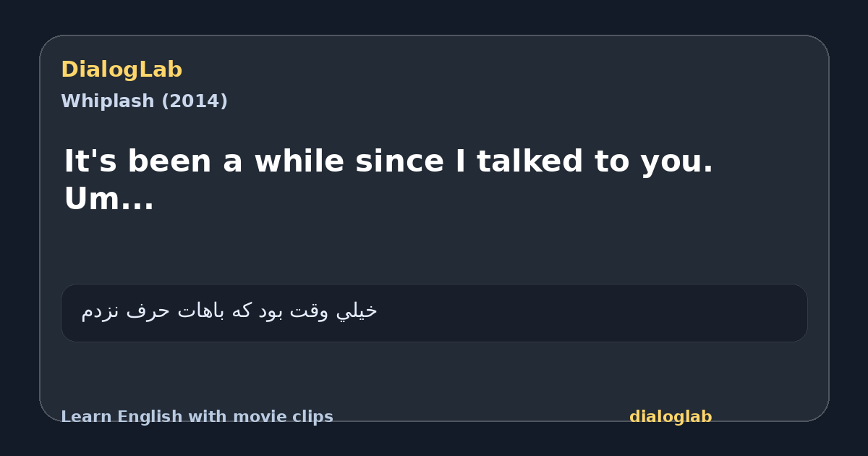Select the word "It's" in the subtitle

point(85,161)
